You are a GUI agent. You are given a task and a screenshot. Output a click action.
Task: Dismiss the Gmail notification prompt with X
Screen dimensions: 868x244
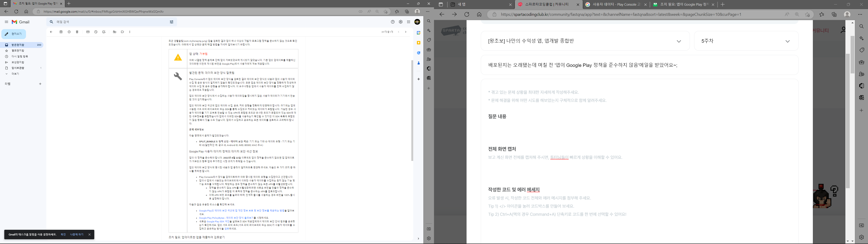tap(89, 235)
